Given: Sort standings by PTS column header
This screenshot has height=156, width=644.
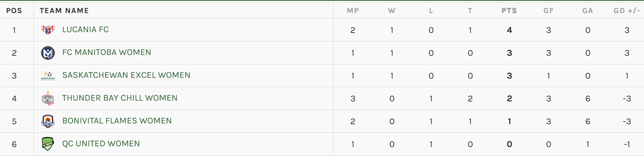Looking at the screenshot, I should point(509,11).
